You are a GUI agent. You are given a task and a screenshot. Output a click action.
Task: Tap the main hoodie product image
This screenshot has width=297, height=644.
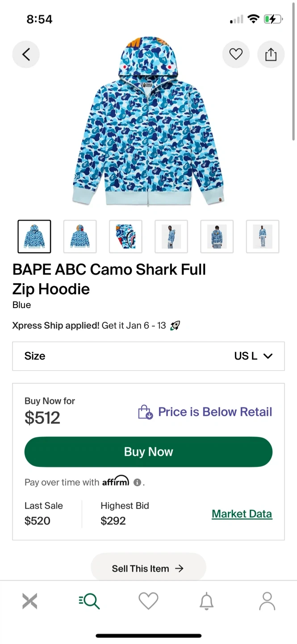[148, 123]
